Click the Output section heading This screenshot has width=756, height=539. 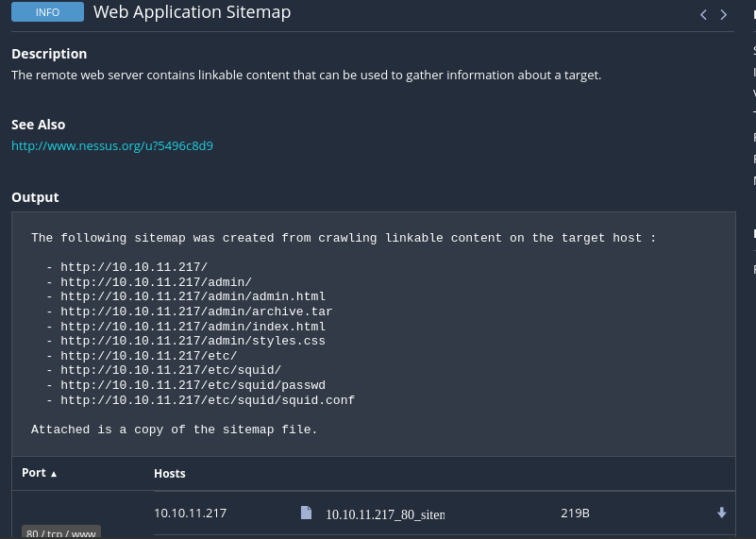(35, 197)
